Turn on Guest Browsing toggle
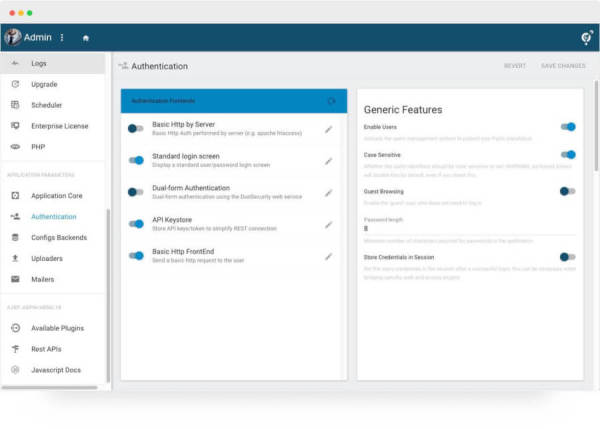 568,191
